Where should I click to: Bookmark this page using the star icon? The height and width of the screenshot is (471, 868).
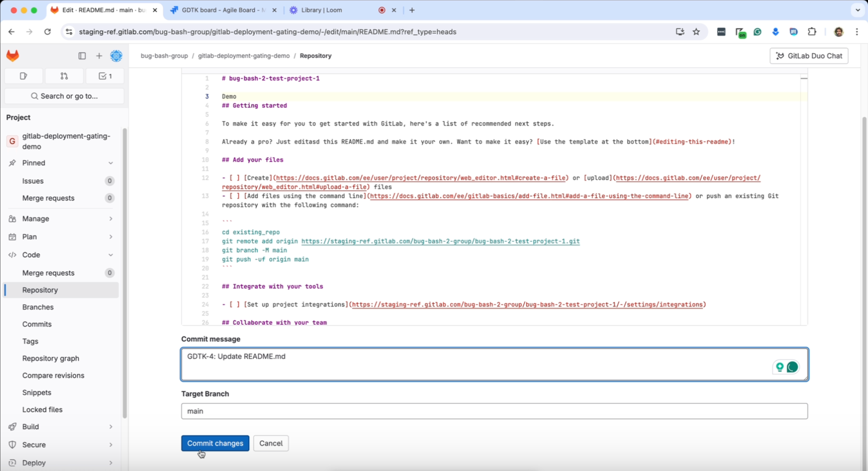696,31
